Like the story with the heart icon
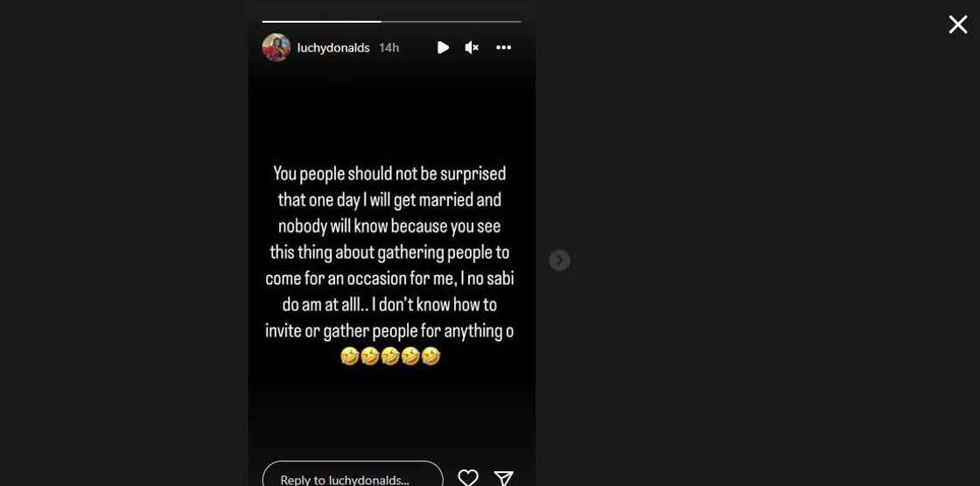The image size is (980, 486). pos(468,477)
